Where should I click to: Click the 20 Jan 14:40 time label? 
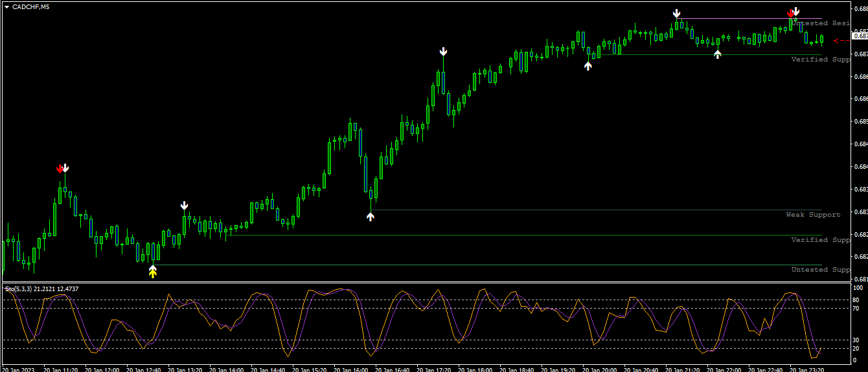[268, 369]
